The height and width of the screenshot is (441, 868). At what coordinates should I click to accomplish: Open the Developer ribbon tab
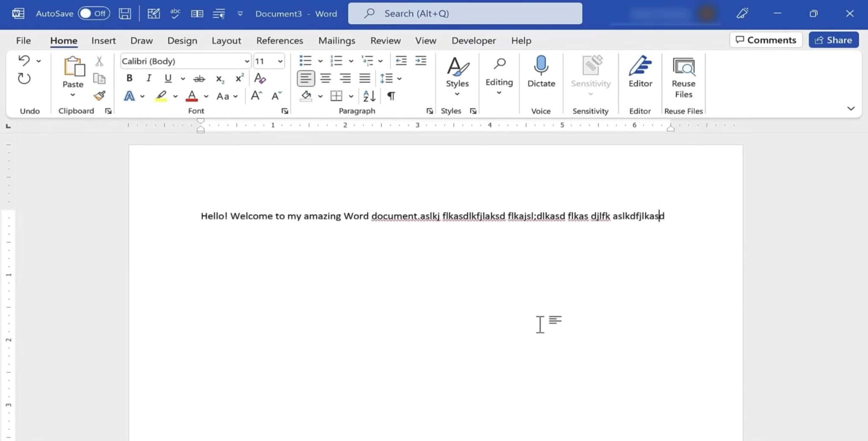(x=473, y=40)
